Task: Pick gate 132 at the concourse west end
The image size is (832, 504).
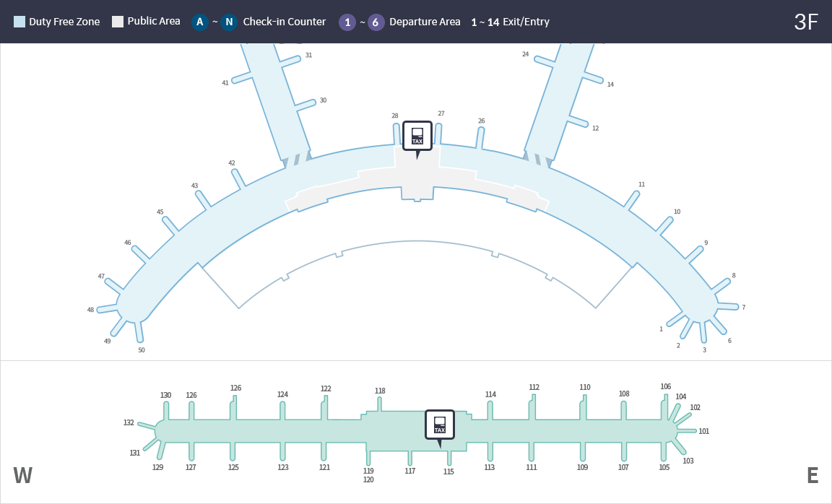Action: [129, 422]
